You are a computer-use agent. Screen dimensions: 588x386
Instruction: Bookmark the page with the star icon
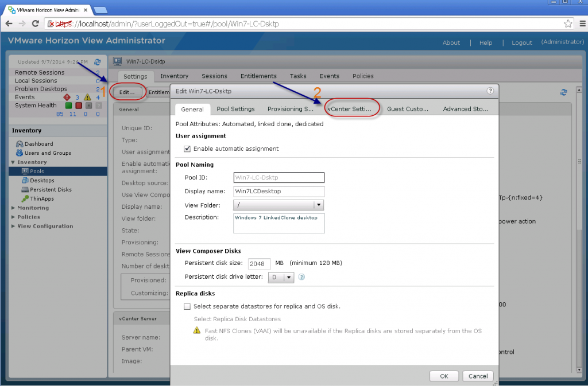point(568,24)
